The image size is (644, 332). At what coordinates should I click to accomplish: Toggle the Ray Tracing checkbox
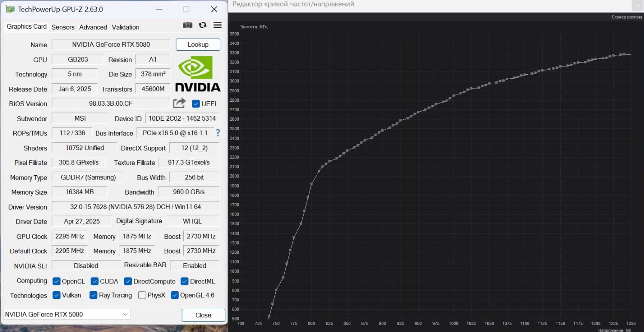click(x=93, y=295)
